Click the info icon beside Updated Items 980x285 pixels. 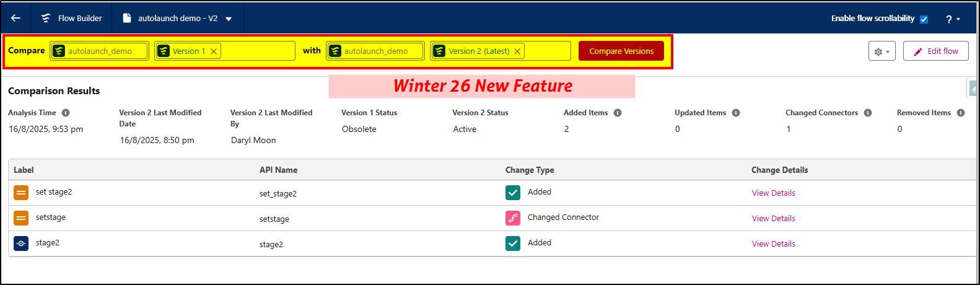click(x=736, y=113)
